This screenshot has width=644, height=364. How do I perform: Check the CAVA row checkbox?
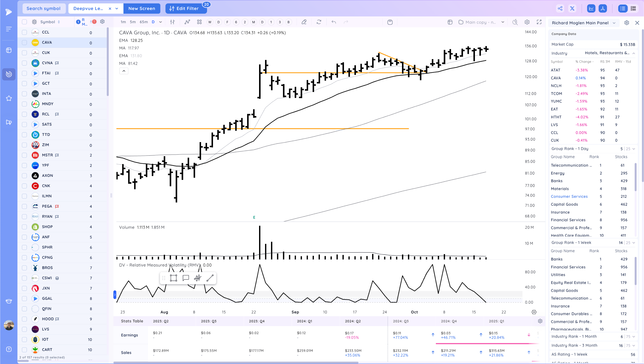pos(24,43)
